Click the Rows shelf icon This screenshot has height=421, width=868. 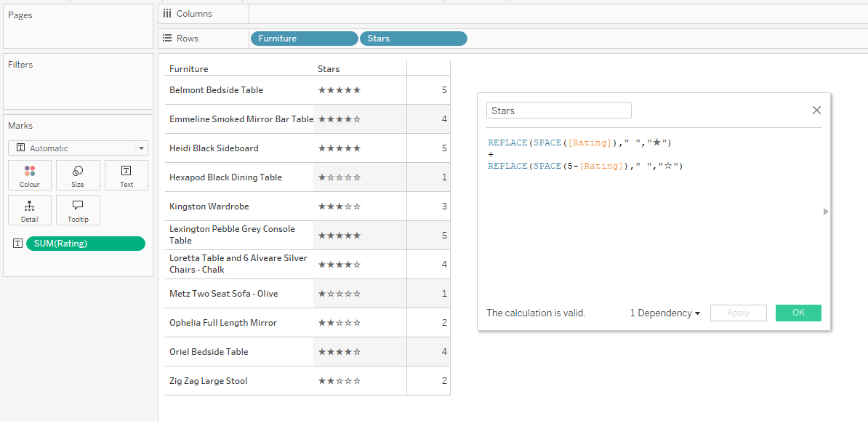(x=167, y=39)
